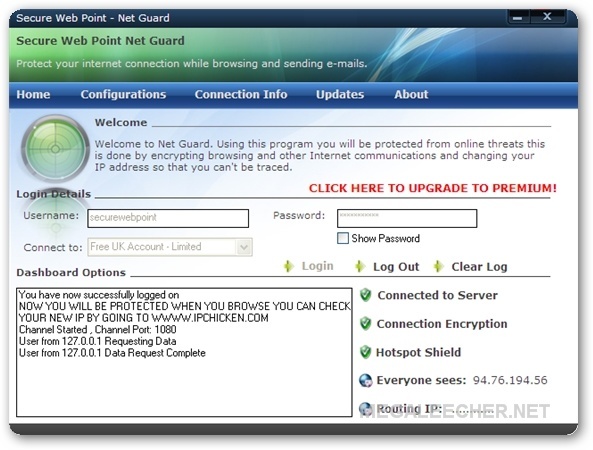Click the Hotspot Shield status text
The width and height of the screenshot is (593, 450).
point(418,352)
